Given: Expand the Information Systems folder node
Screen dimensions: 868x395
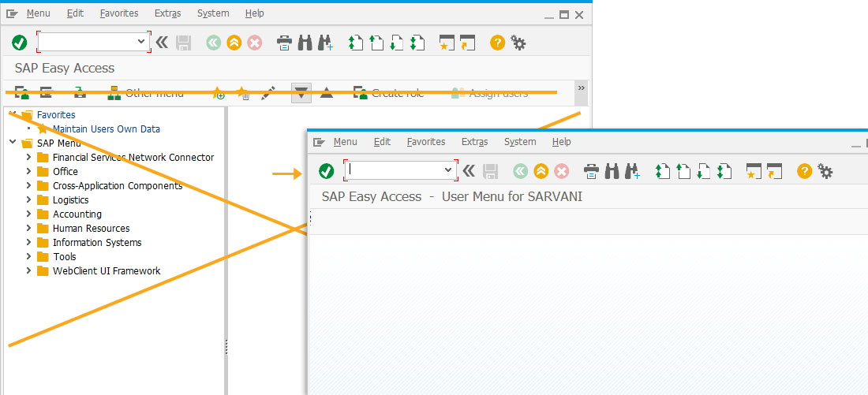Looking at the screenshot, I should click(x=28, y=242).
